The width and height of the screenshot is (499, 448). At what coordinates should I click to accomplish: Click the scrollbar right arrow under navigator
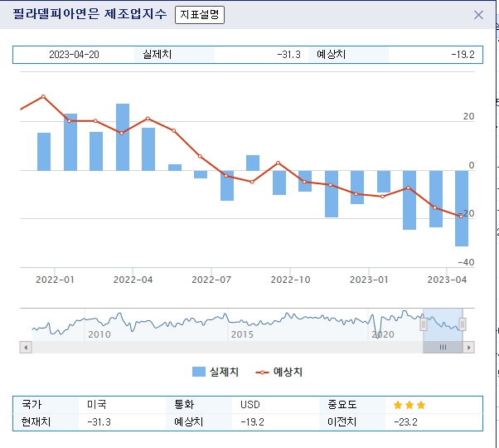coord(468,347)
